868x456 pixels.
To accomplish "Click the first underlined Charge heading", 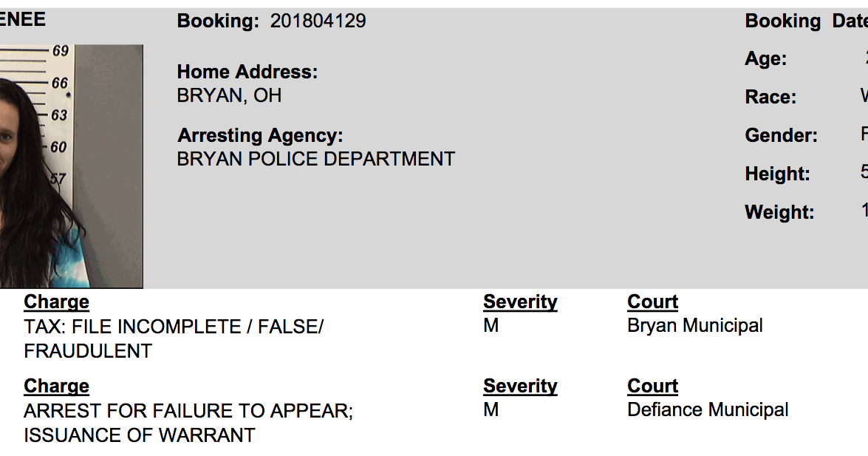I will (56, 302).
